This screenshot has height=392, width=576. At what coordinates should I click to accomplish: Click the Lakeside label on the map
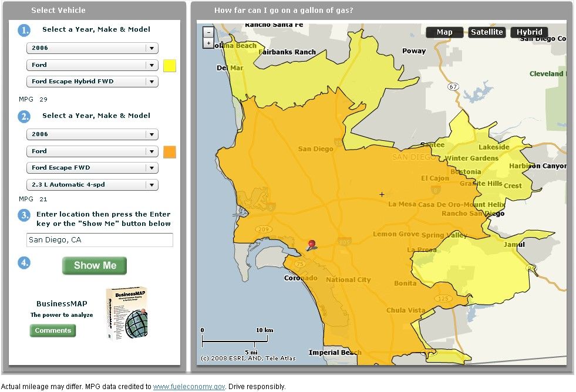click(x=494, y=147)
